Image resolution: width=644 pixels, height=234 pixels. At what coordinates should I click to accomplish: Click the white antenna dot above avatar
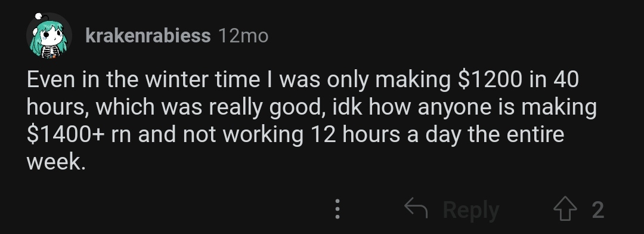coord(39,17)
